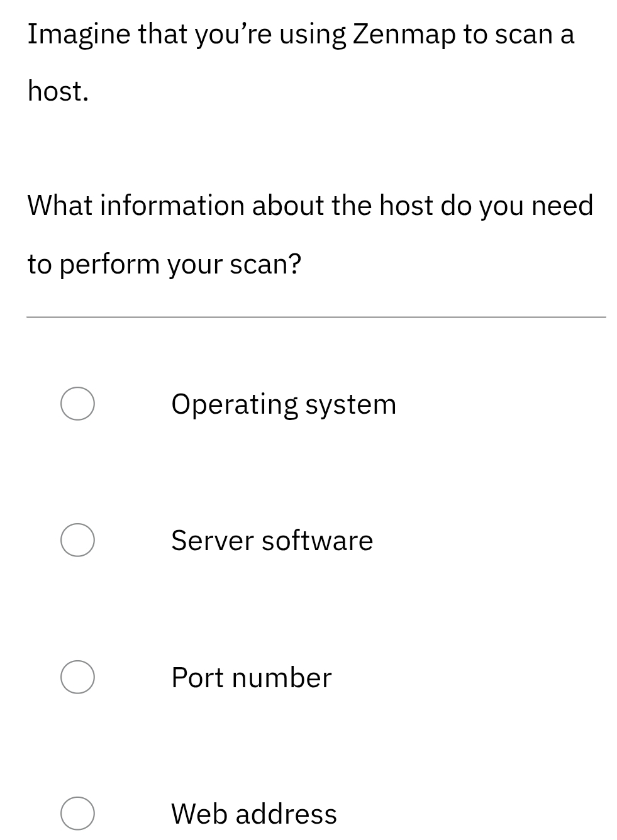
Task: Pick the Web address radio button
Action: tap(77, 814)
